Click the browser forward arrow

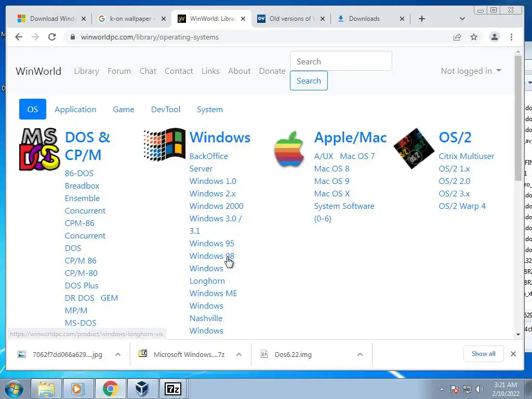[x=35, y=37]
